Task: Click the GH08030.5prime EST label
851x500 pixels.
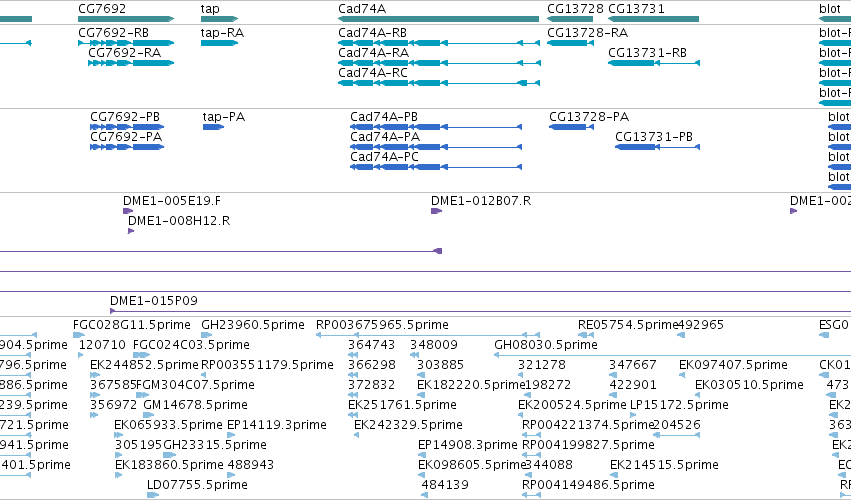Action: pos(545,345)
